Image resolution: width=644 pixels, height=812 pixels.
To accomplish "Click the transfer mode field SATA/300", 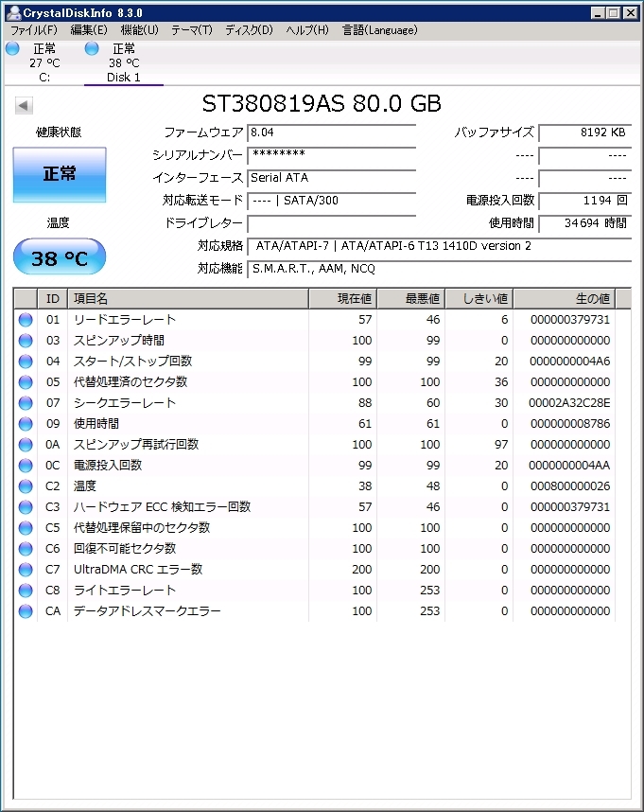I will 332,201.
